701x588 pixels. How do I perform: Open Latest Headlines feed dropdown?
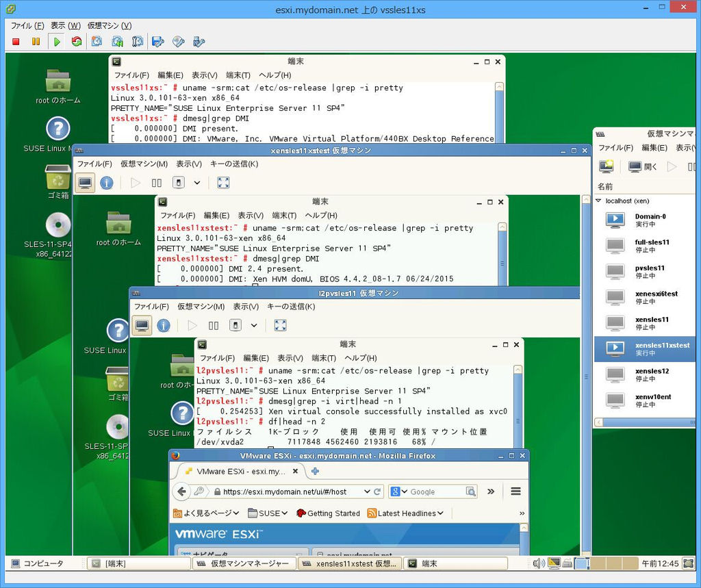[405, 513]
